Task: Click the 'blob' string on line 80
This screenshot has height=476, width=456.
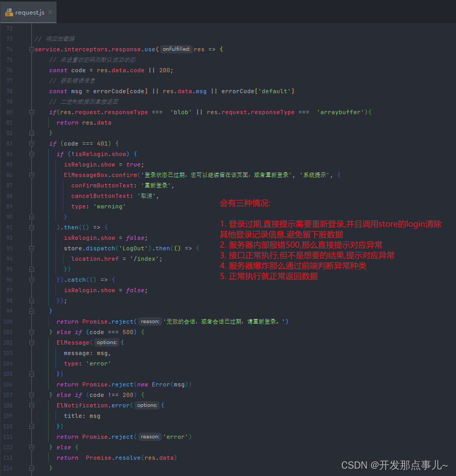Action: coord(181,112)
